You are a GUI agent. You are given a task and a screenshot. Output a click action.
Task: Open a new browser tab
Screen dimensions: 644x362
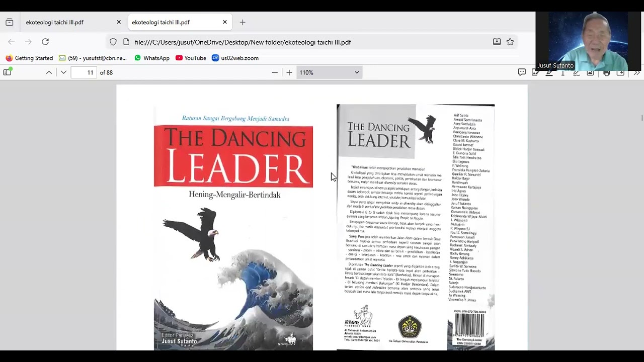point(243,22)
